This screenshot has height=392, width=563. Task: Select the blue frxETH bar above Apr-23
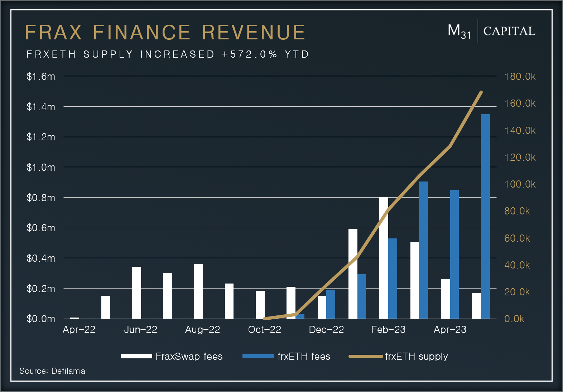454,255
